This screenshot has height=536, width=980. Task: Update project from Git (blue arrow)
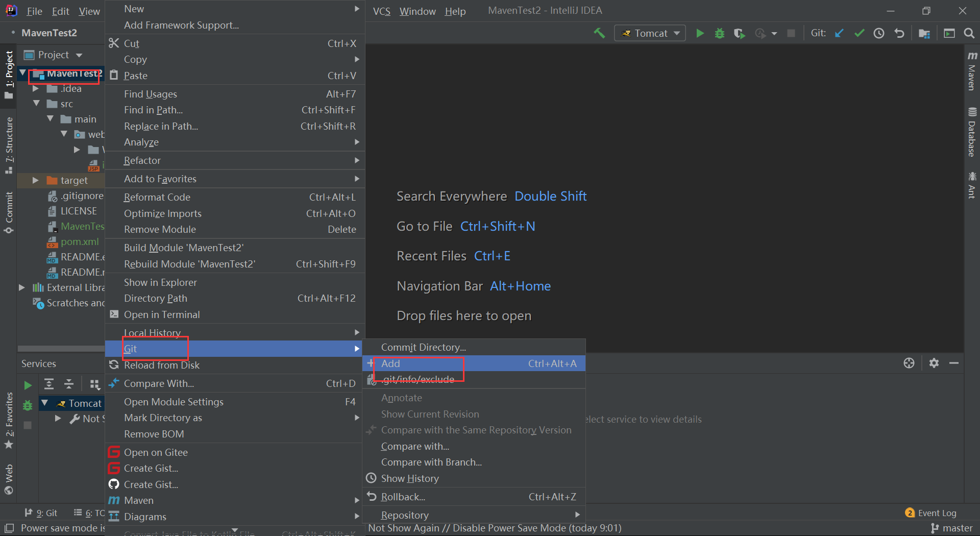839,33
